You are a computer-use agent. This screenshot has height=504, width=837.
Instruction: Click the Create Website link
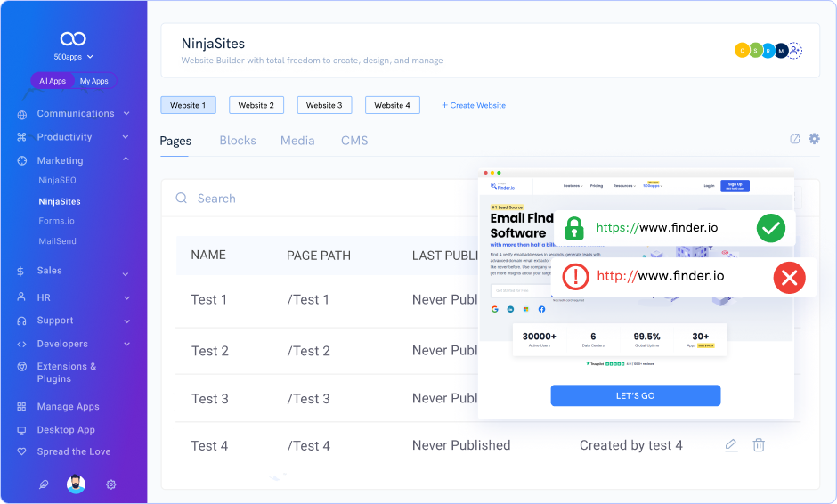pos(474,105)
